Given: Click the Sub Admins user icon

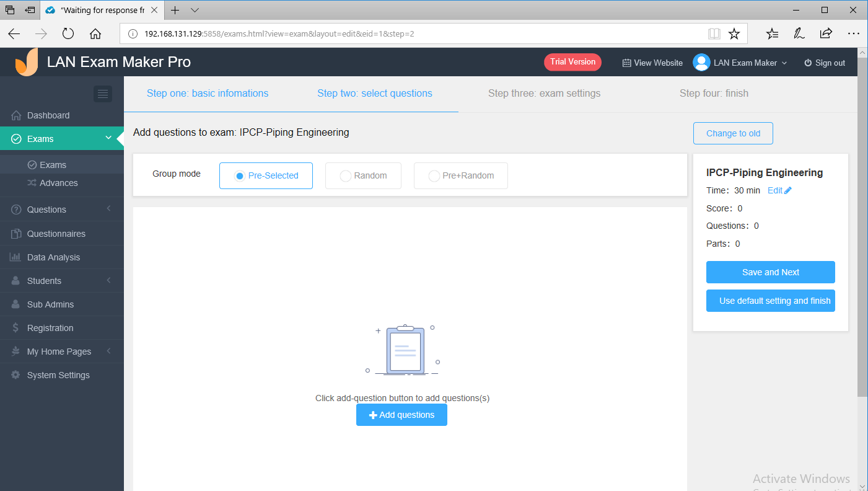Looking at the screenshot, I should point(16,304).
